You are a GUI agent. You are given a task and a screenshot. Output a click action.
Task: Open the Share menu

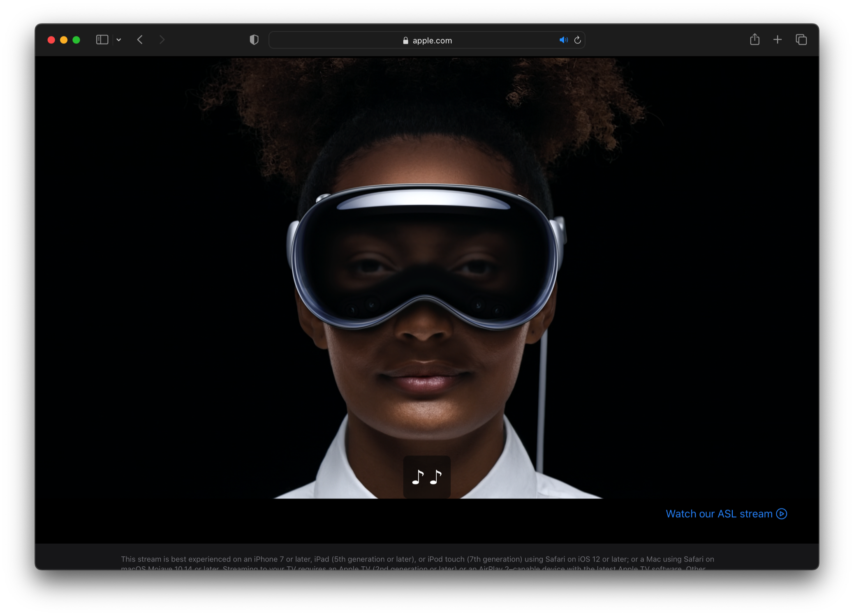click(x=754, y=39)
